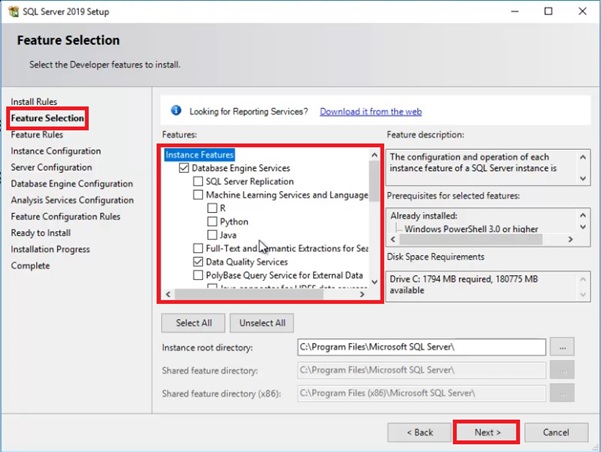Image resolution: width=601 pixels, height=452 pixels.
Task: Select Complete step in sidebar
Action: point(30,266)
